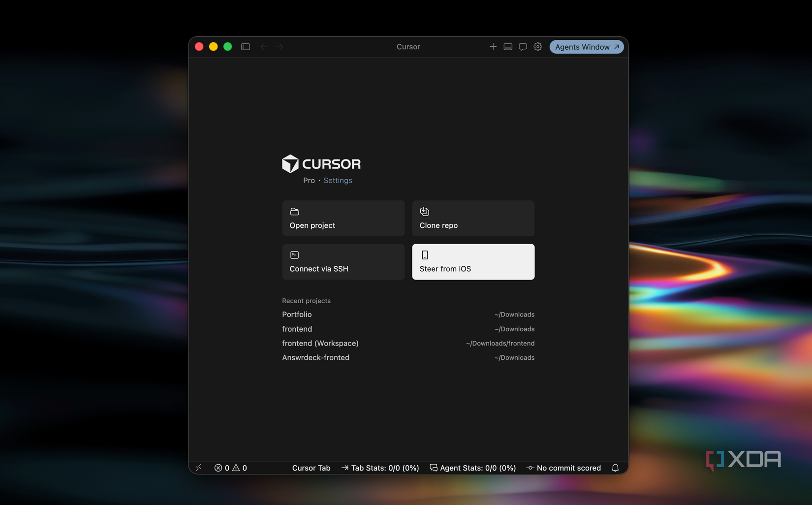Maximize the Cursor window with green button
812x505 pixels.
tap(228, 47)
